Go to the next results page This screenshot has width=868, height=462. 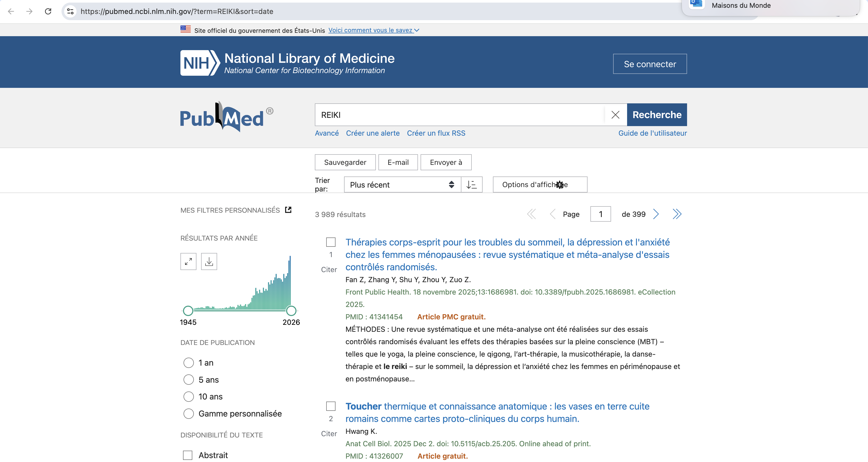[656, 214]
